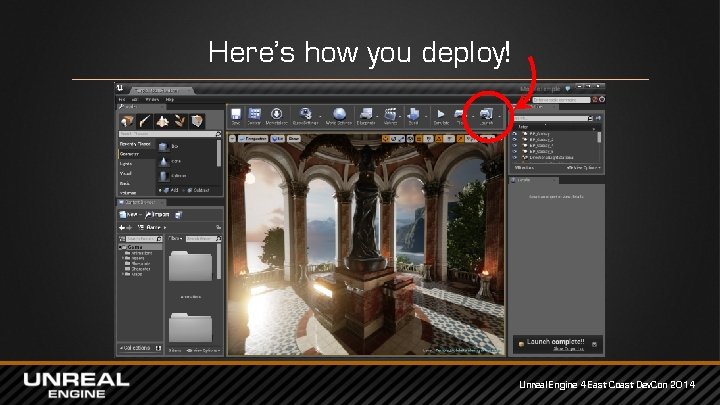Image resolution: width=720 pixels, height=405 pixels.
Task: Open the Matinee dropdown arrow
Action: point(401,117)
